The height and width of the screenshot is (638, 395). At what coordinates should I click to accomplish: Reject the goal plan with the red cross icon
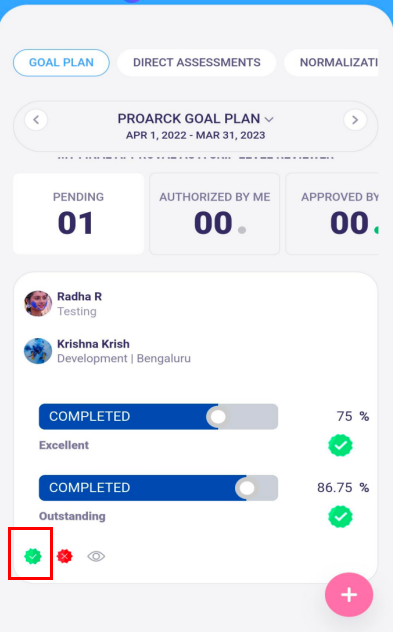[x=65, y=556]
